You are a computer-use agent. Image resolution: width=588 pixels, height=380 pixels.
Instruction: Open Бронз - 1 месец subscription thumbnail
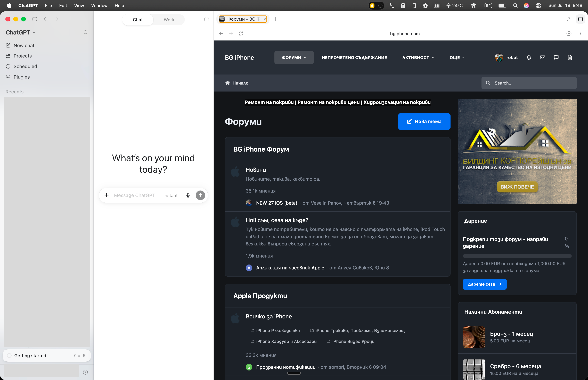click(x=474, y=337)
